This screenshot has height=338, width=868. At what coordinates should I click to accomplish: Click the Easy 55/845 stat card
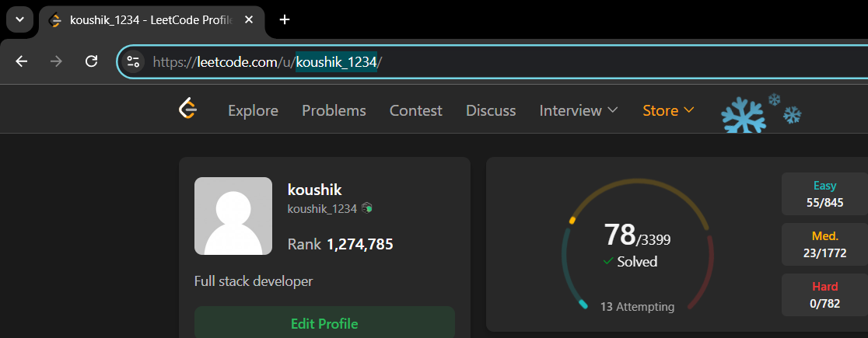(x=824, y=194)
